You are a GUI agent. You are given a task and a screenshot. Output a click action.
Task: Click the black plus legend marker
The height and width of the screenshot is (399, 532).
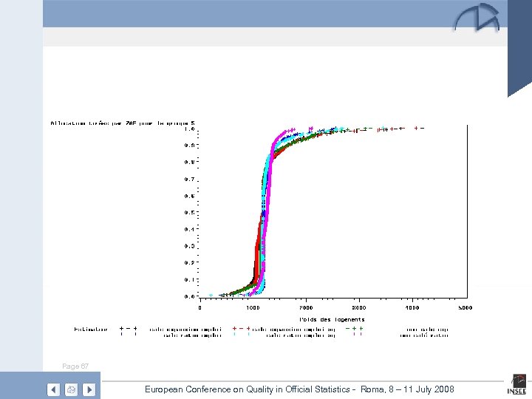(129, 328)
